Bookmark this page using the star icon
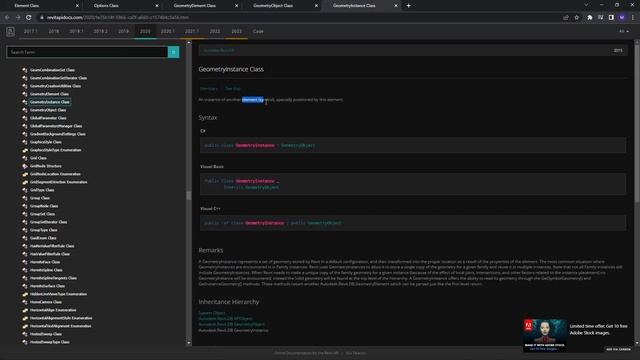640x360 pixels. click(577, 18)
